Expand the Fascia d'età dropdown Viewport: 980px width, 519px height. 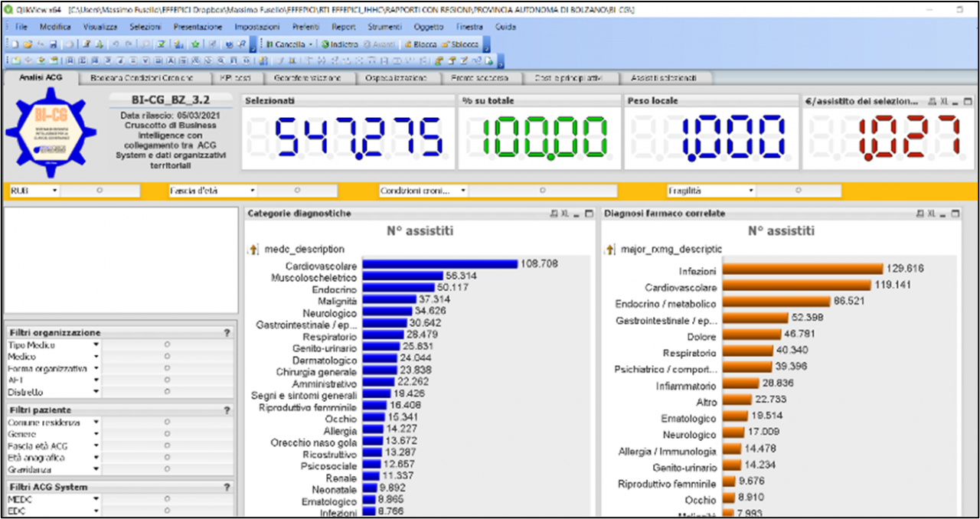pyautogui.click(x=253, y=191)
